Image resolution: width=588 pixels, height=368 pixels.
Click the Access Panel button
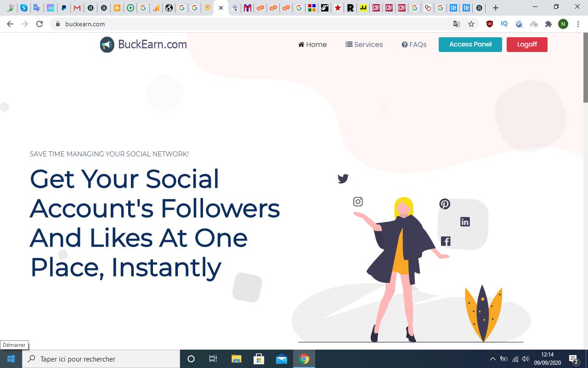point(470,45)
